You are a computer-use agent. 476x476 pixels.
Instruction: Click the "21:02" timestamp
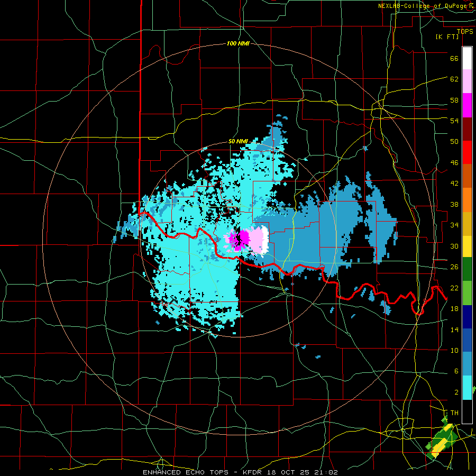(326, 472)
